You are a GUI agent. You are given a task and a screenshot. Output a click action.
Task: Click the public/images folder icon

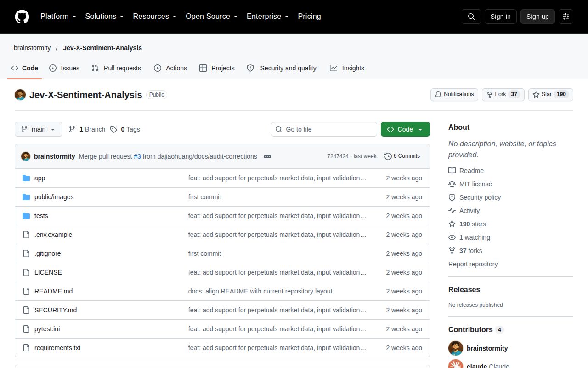pos(26,197)
